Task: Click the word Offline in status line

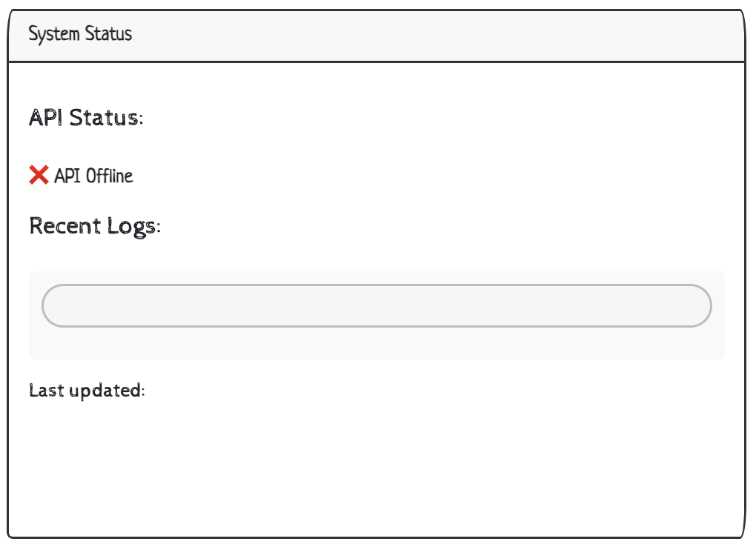Action: 110,176
